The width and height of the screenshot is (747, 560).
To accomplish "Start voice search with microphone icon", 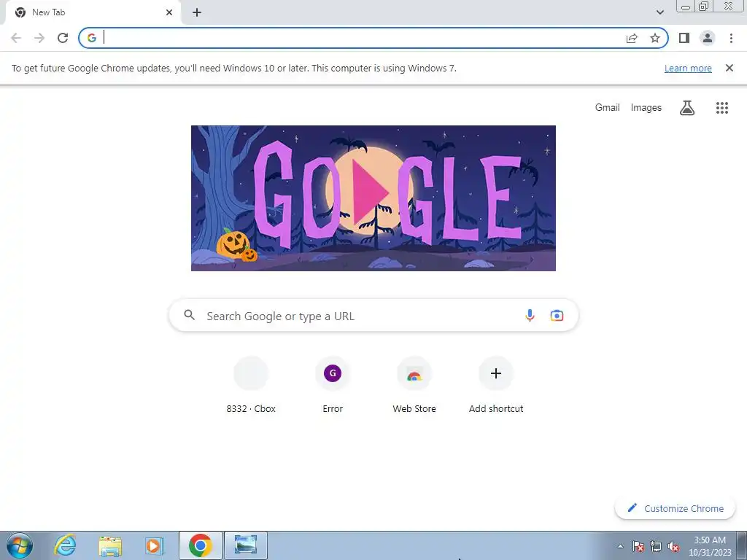I will [530, 315].
